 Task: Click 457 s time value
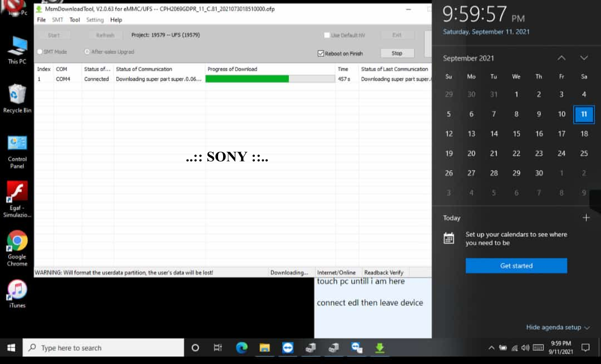pos(344,79)
